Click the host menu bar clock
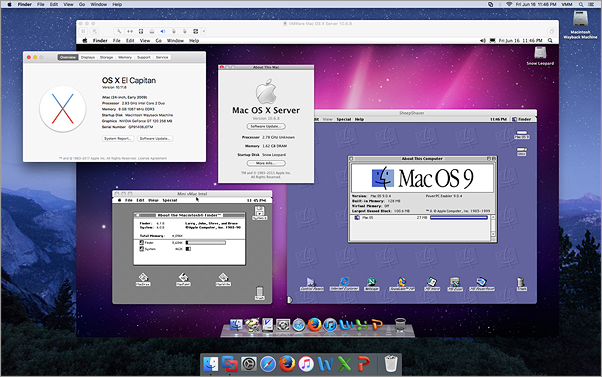The height and width of the screenshot is (377, 602). point(536,4)
